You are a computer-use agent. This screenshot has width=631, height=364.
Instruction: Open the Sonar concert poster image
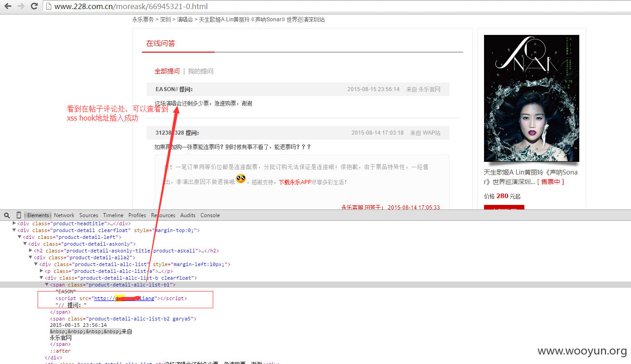(531, 98)
